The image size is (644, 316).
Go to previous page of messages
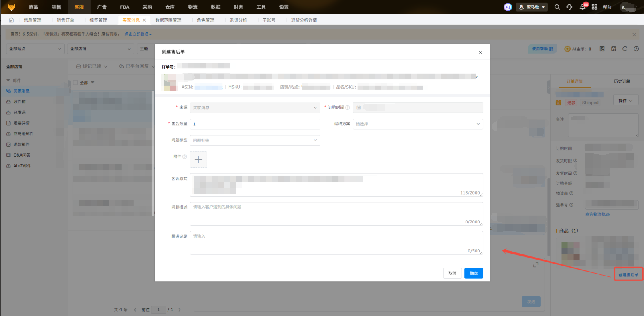135,310
